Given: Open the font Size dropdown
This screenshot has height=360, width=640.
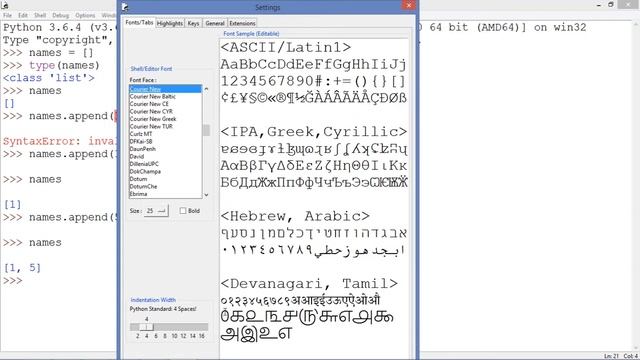Looking at the screenshot, I should 156,211.
